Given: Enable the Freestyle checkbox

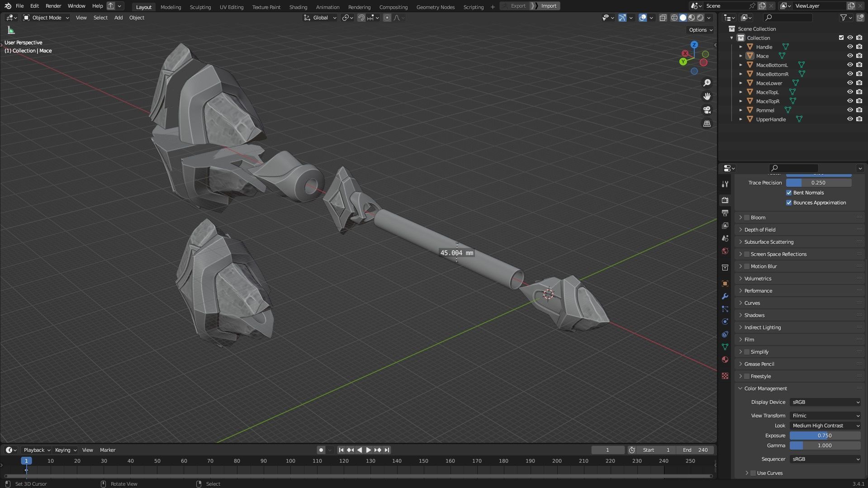Looking at the screenshot, I should click(x=747, y=376).
